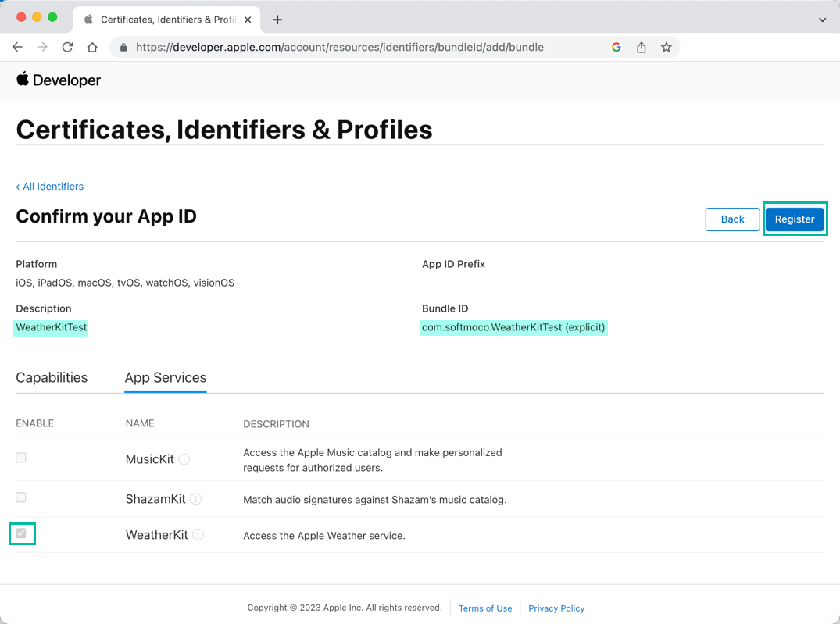
Task: Select the App Services tab
Action: pos(166,377)
